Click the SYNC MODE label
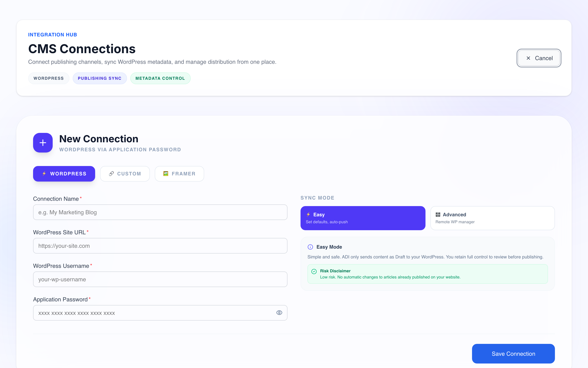Image resolution: width=588 pixels, height=368 pixels. 317,198
